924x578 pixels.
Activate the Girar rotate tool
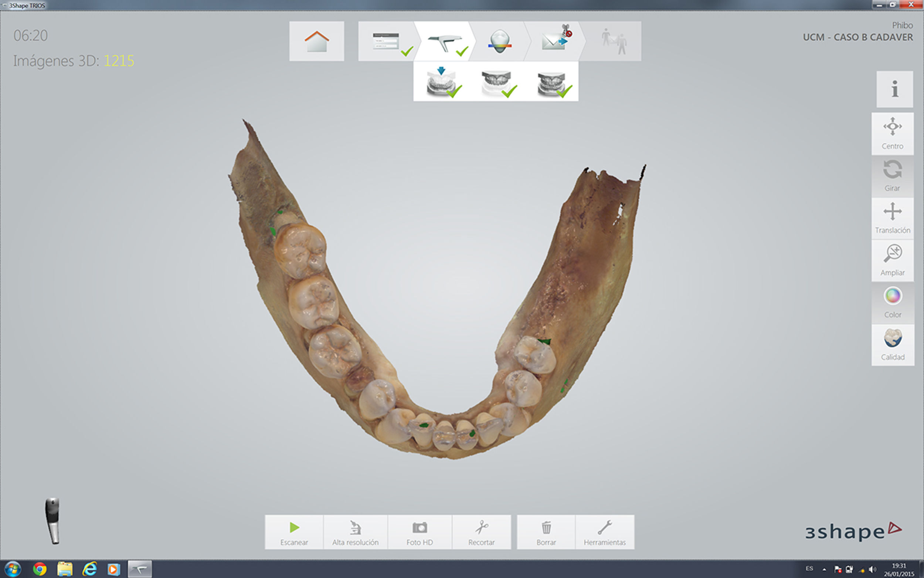(x=892, y=176)
